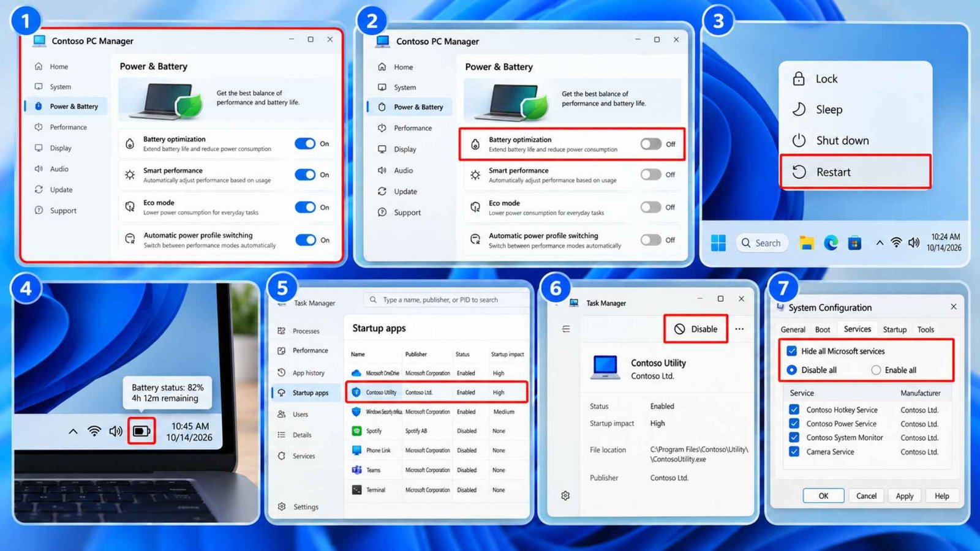Choose Lock in the power menu
This screenshot has height=551, width=980.
[x=855, y=79]
